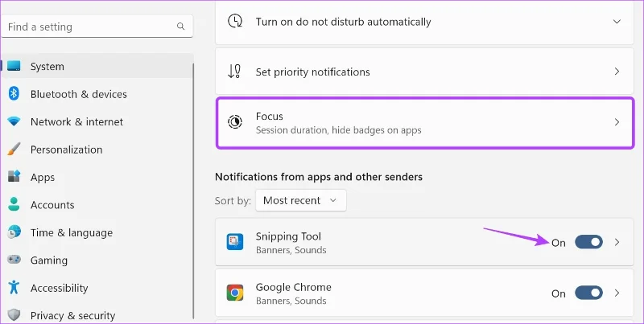Open Google Chrome notification details chevron

pos(617,293)
